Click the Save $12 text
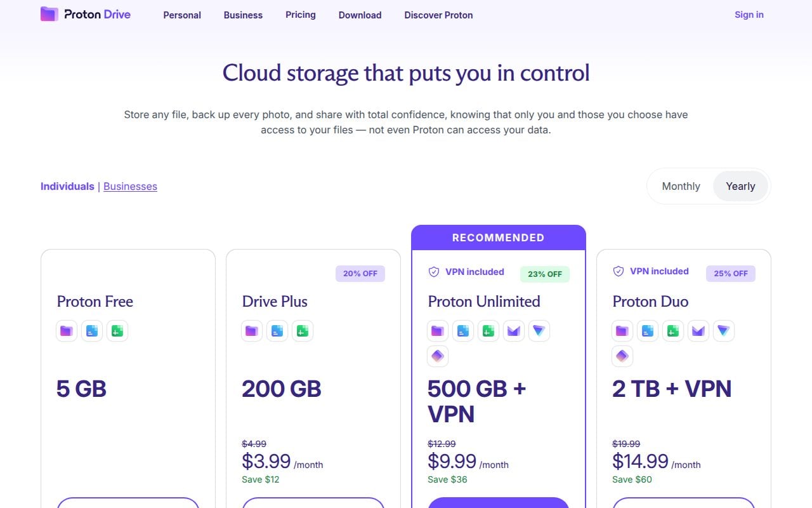The width and height of the screenshot is (812, 508). tap(261, 479)
